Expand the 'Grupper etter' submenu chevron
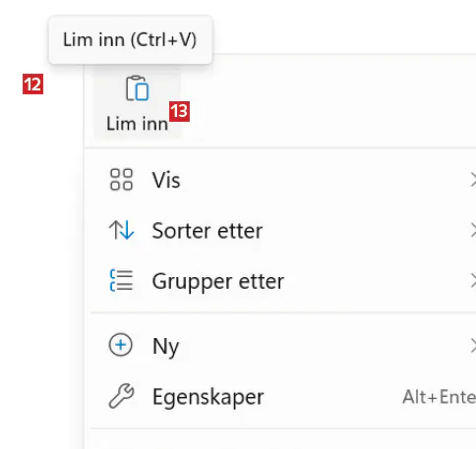 point(473,281)
